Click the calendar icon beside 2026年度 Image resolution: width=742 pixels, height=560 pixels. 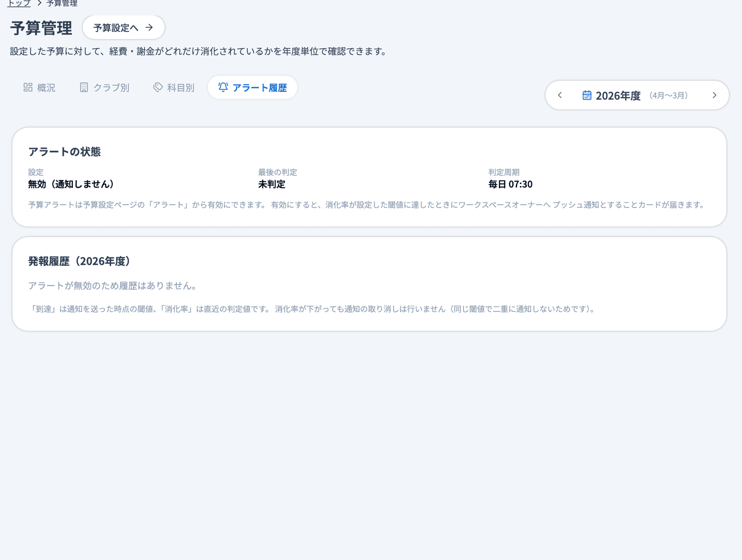(x=587, y=95)
